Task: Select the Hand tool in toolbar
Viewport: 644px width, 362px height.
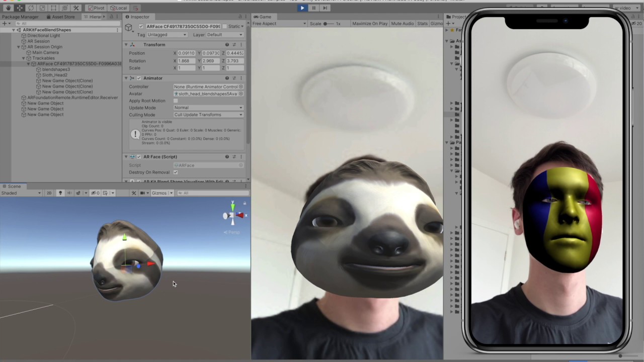Action: [x=8, y=8]
